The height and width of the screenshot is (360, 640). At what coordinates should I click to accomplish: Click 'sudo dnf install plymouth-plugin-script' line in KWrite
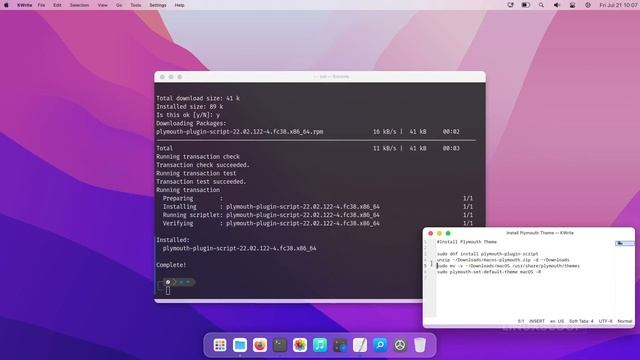coord(487,254)
